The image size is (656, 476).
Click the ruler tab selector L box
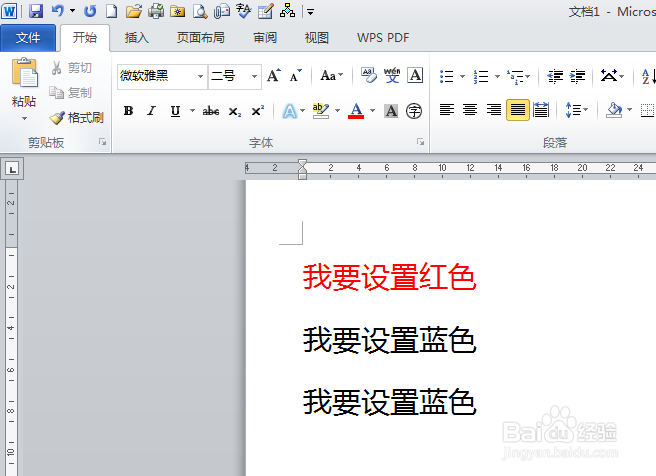[x=12, y=169]
